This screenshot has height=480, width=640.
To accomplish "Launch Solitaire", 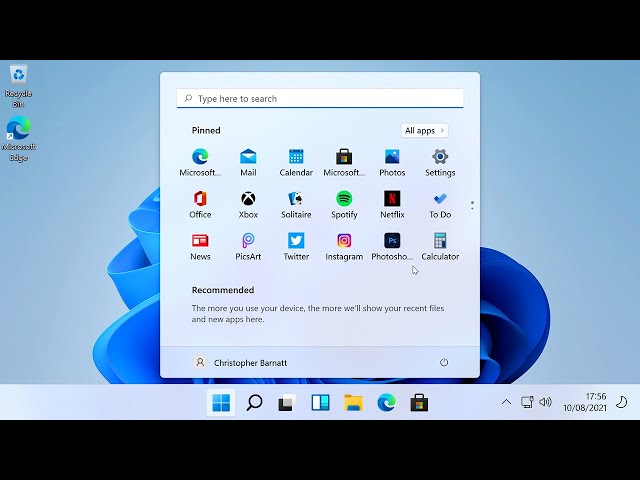I will (x=296, y=204).
